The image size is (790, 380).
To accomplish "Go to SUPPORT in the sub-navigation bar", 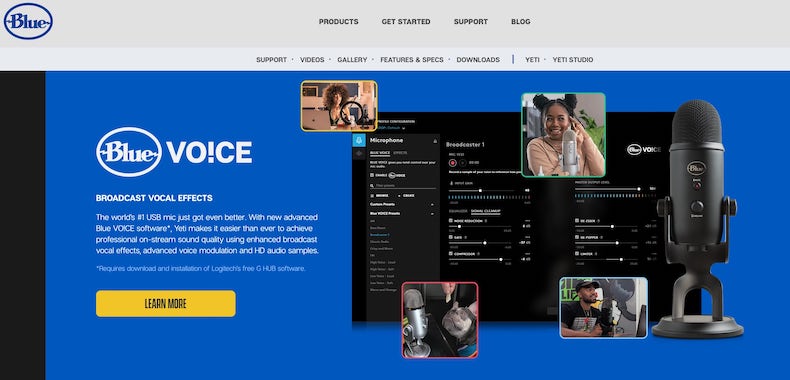I will 271,59.
